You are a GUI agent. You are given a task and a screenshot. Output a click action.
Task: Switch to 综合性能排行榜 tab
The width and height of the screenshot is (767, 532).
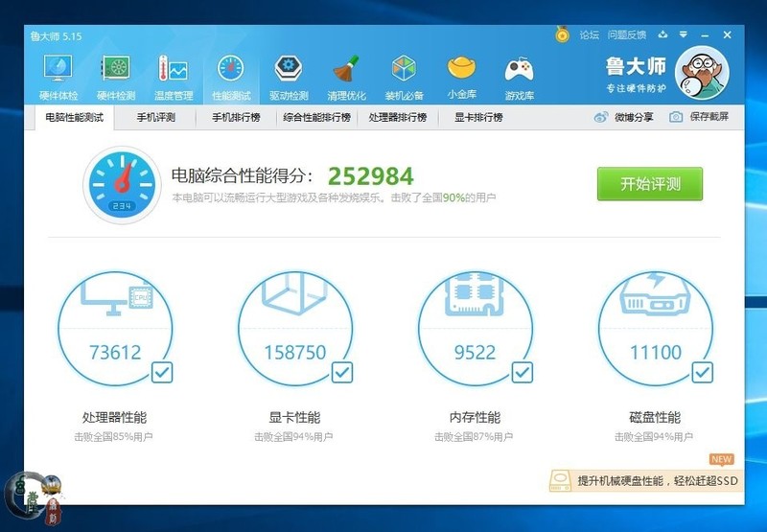[x=317, y=117]
